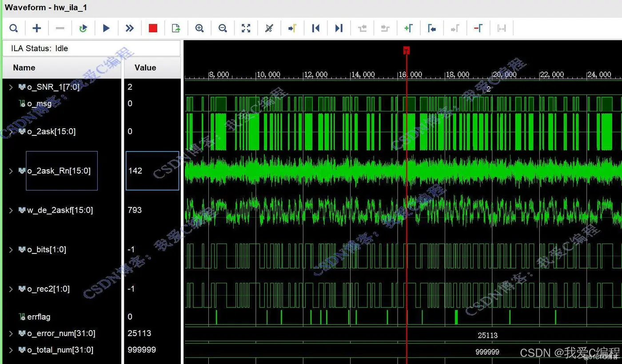This screenshot has width=622, height=364.
Task: Click the Value column header
Action: 145,68
